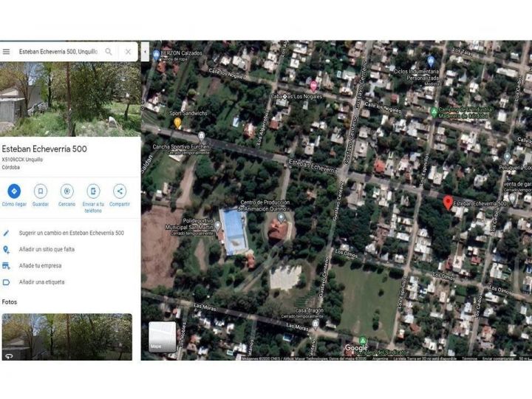Click the 360 photo icon on Fotos thumbnail
This screenshot has height=399, width=532.
click(x=9, y=356)
